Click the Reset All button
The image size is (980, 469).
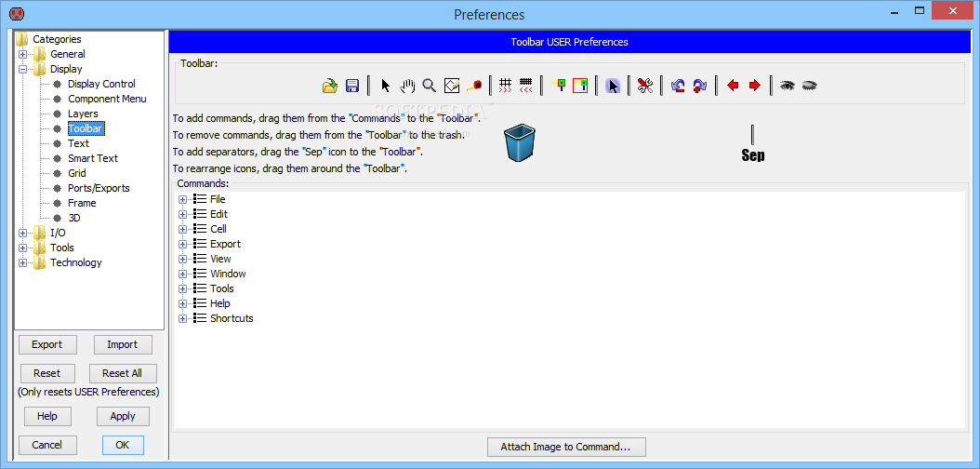tap(123, 373)
